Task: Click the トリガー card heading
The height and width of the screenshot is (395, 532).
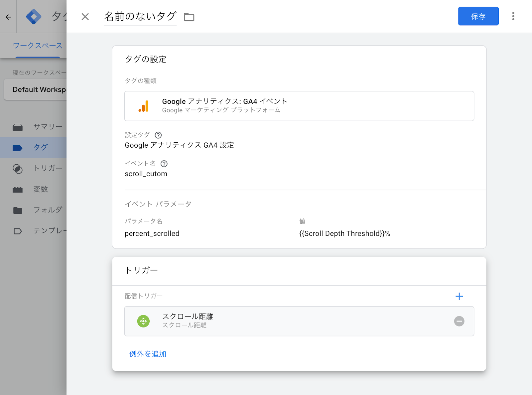Action: [x=141, y=270]
